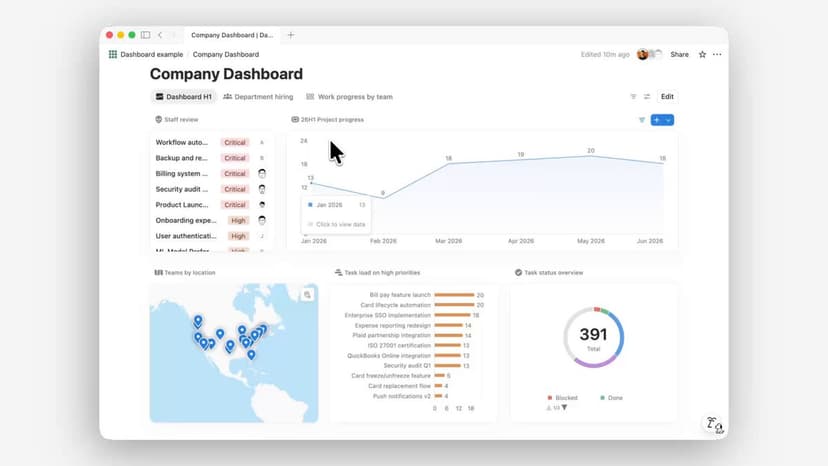Toggle the Done legend item
Image resolution: width=828 pixels, height=466 pixels.
[611, 398]
